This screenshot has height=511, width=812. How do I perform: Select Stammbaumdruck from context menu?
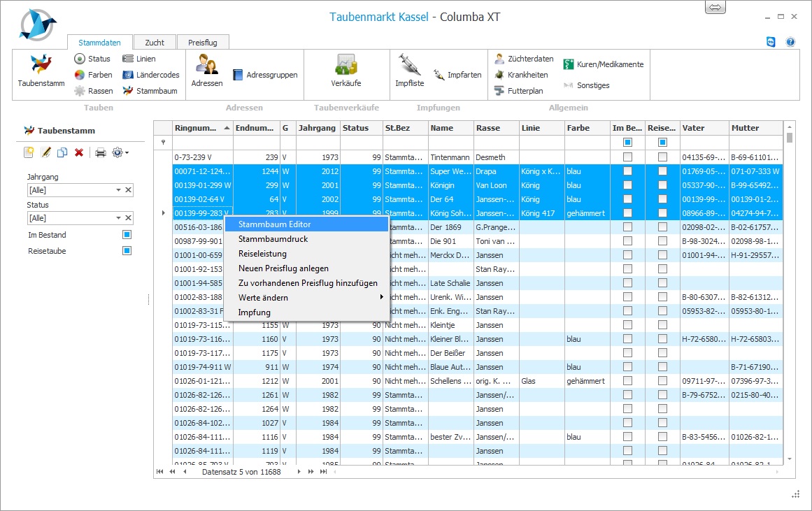coord(273,239)
